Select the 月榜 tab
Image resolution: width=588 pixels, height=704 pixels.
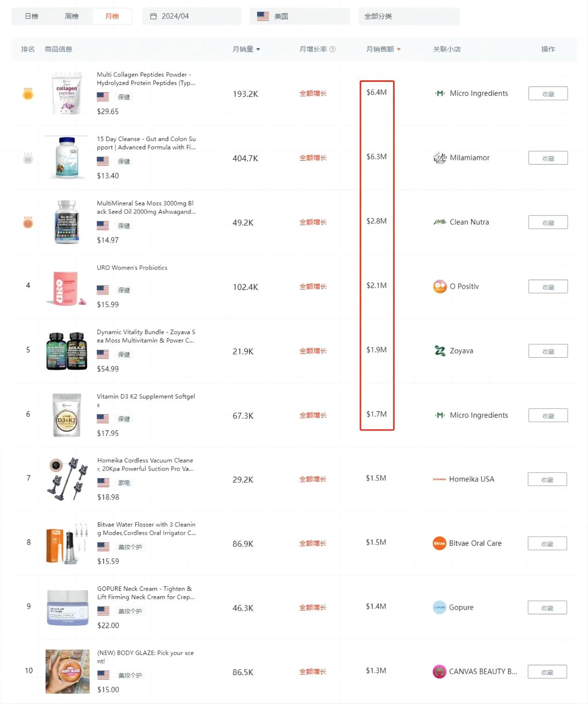pyautogui.click(x=112, y=16)
